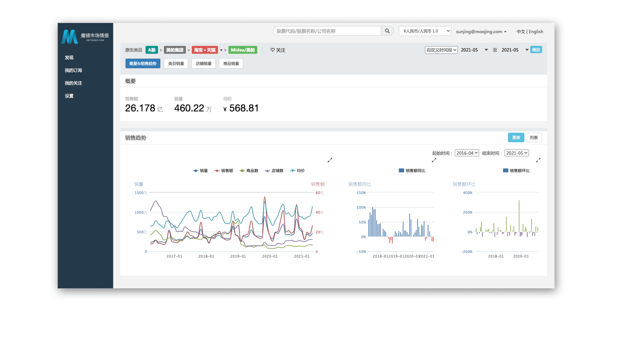Expand the sales trend line chart fullscreen

pyautogui.click(x=330, y=160)
